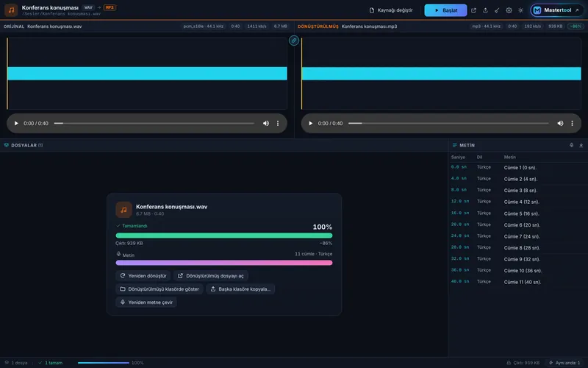588x368 pixels.
Task: Click microphone icon in Metin panel header
Action: pyautogui.click(x=571, y=145)
